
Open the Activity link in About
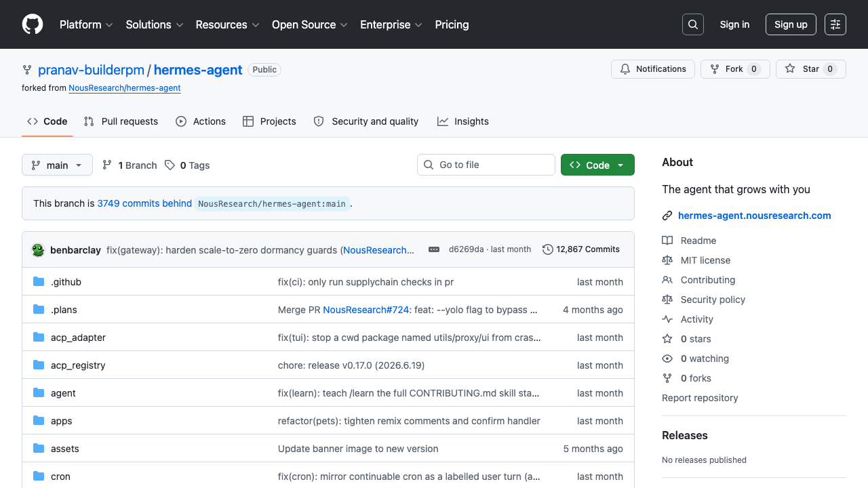click(x=688, y=319)
